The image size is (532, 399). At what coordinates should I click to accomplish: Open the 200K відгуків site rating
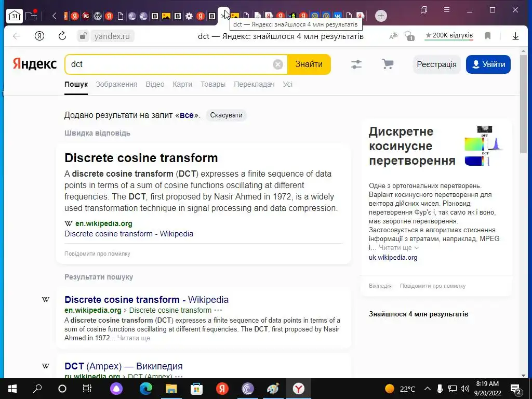click(449, 35)
